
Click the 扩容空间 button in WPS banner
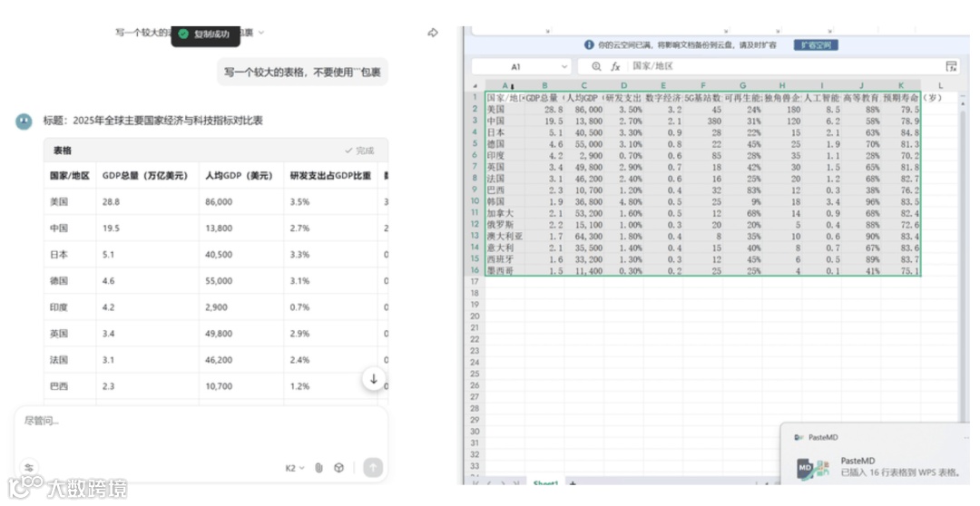coord(816,45)
